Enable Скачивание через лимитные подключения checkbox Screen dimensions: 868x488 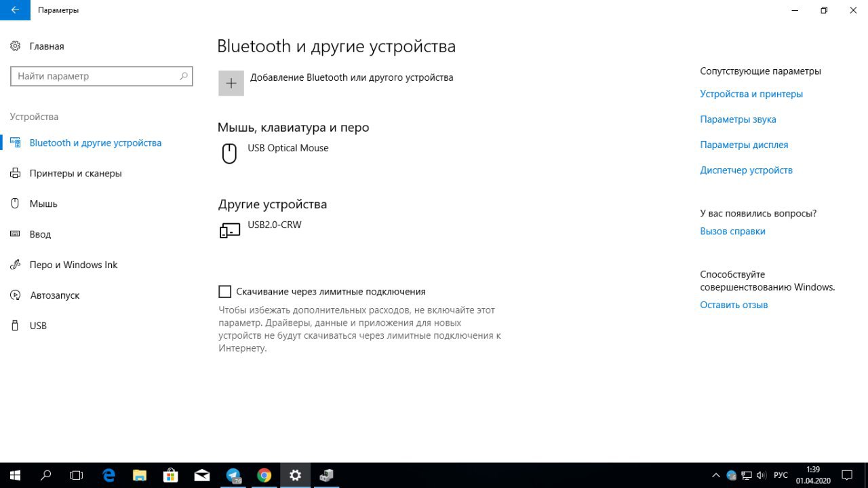224,292
